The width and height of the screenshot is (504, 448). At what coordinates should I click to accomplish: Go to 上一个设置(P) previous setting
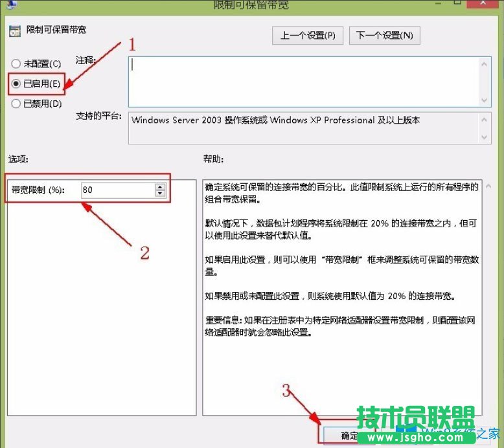[x=308, y=36]
